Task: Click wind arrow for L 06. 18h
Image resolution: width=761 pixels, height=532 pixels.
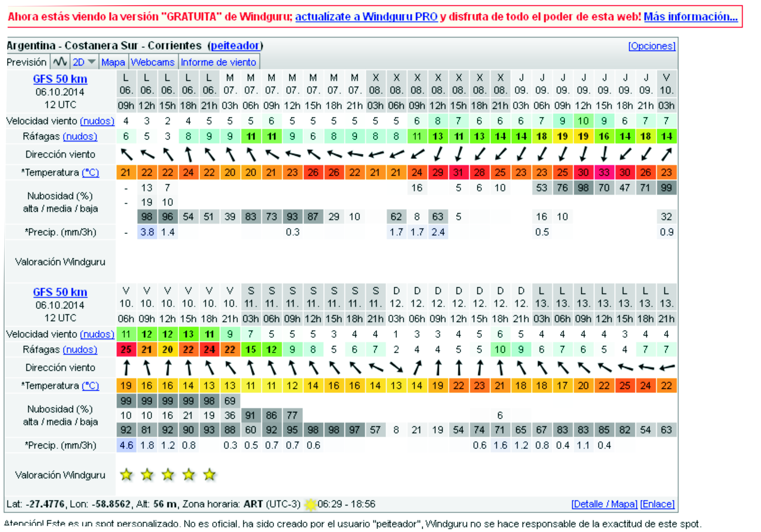Action: point(189,154)
